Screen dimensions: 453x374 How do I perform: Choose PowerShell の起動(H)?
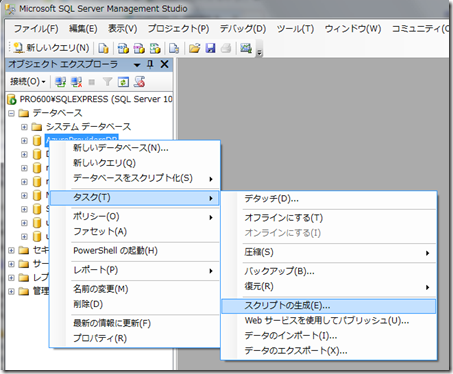[x=135, y=251]
